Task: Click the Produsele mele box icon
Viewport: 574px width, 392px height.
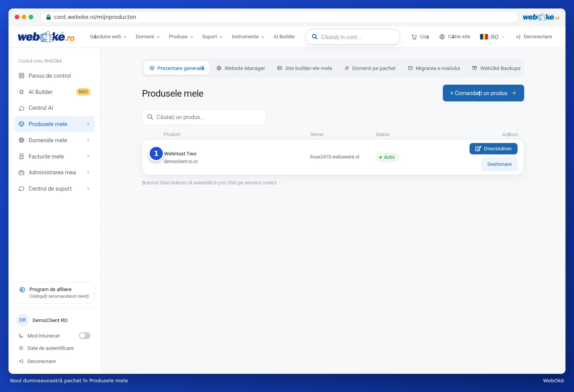Action: click(x=22, y=124)
